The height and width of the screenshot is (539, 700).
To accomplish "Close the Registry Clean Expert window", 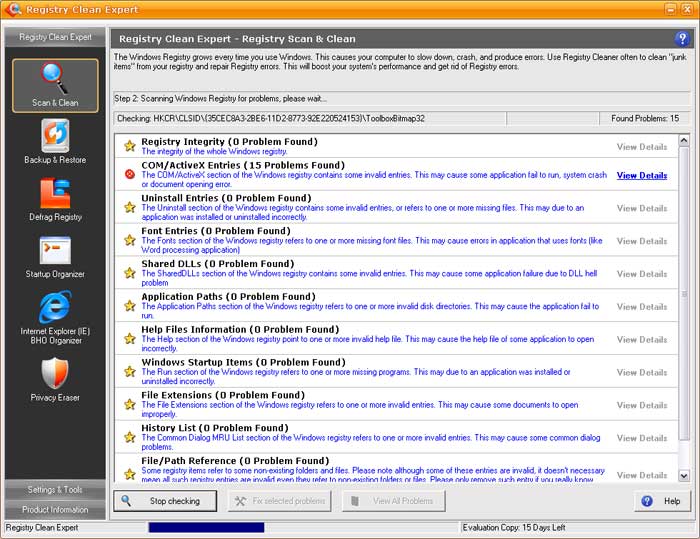I will pyautogui.click(x=687, y=9).
